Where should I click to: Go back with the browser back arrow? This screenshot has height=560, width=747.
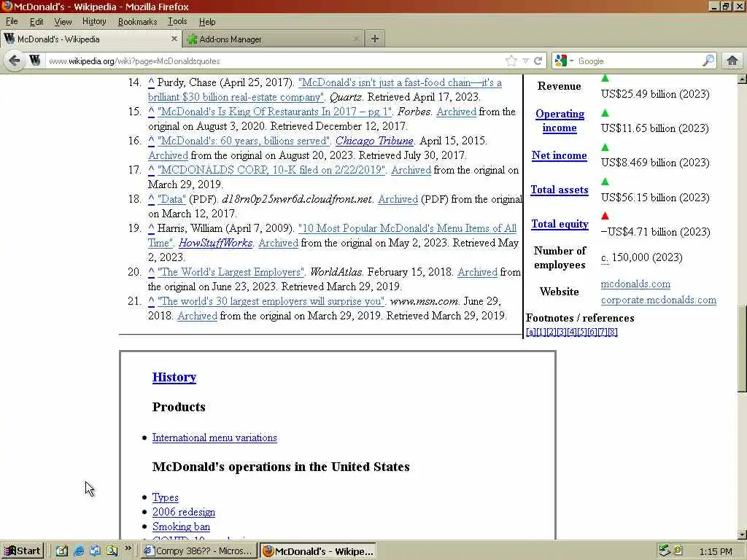15,61
